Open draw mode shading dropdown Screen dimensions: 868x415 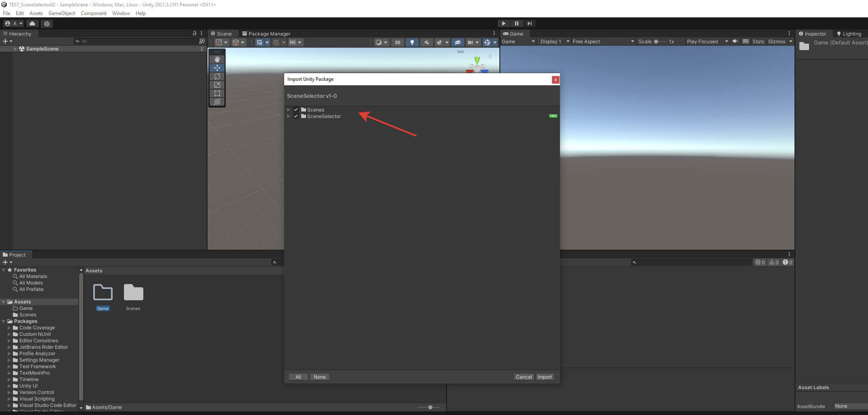tap(382, 42)
